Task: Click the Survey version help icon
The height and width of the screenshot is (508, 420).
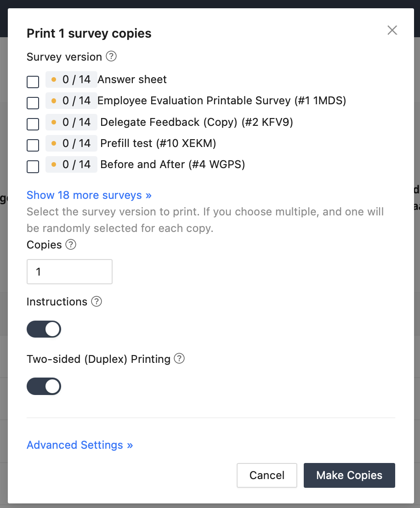Action: (x=111, y=56)
